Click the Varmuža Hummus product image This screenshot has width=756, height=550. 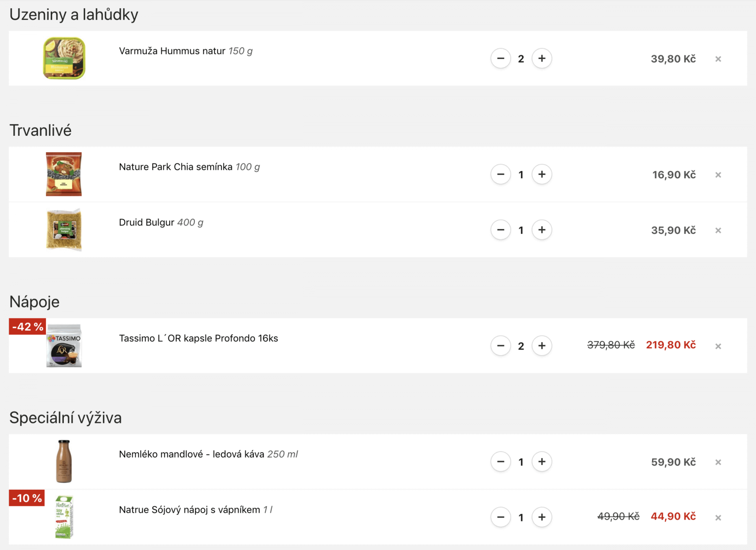coord(64,58)
